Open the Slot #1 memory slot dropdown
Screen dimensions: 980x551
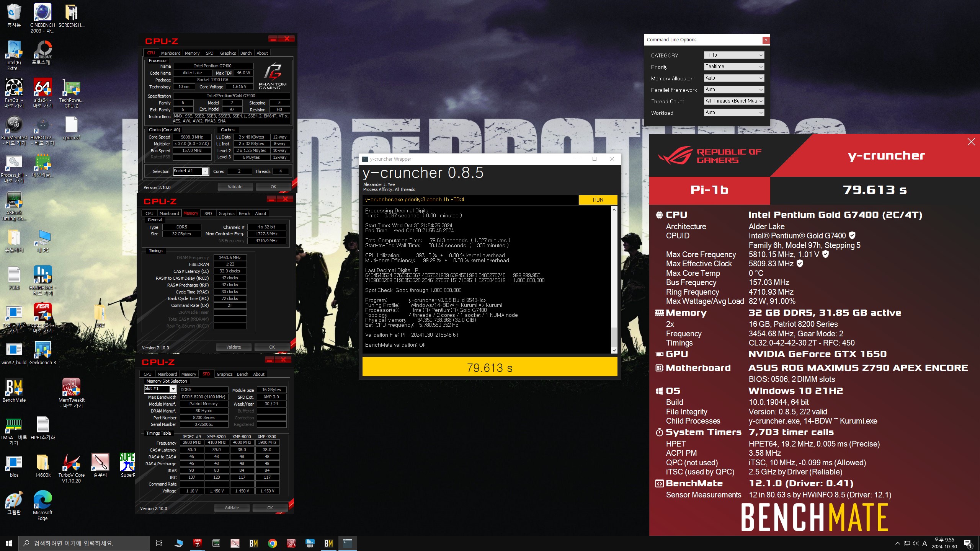(x=160, y=389)
